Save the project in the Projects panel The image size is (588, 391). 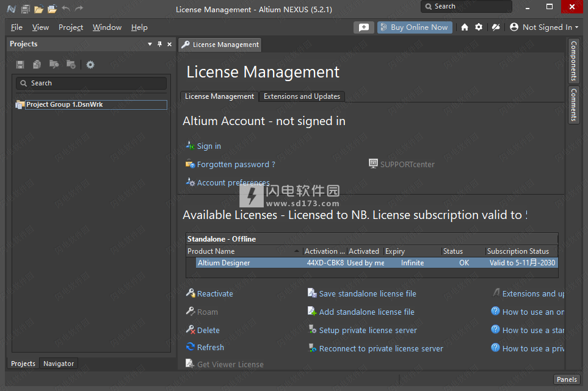click(x=20, y=65)
